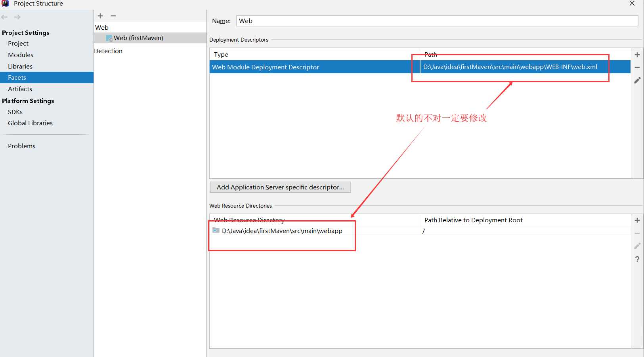The height and width of the screenshot is (357, 644).
Task: Click Add Application Server specific descriptor button
Action: click(x=280, y=187)
